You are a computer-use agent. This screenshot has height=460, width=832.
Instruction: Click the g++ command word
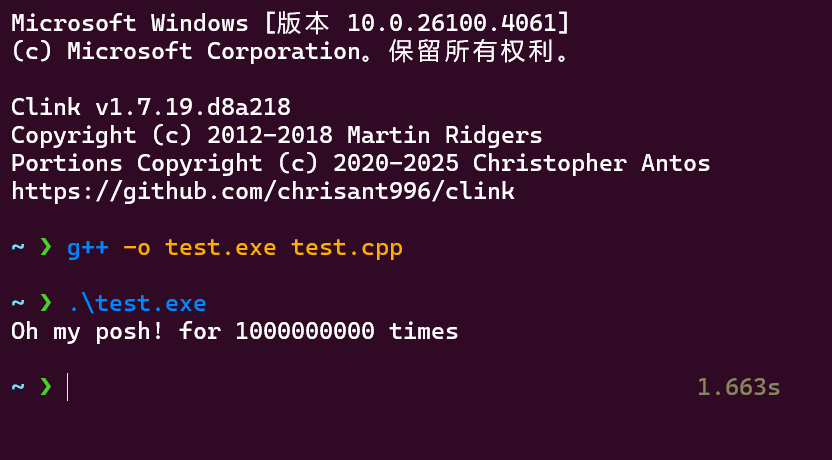click(x=87, y=247)
